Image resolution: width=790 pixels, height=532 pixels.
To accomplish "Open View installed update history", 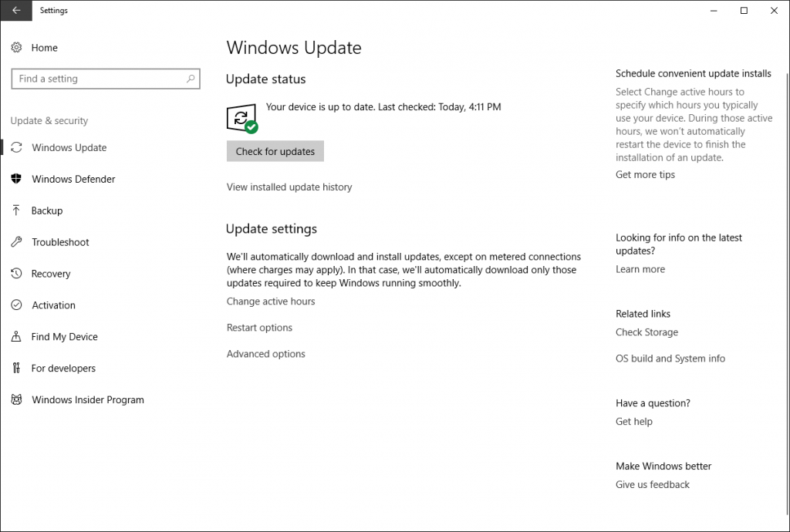I will click(289, 187).
